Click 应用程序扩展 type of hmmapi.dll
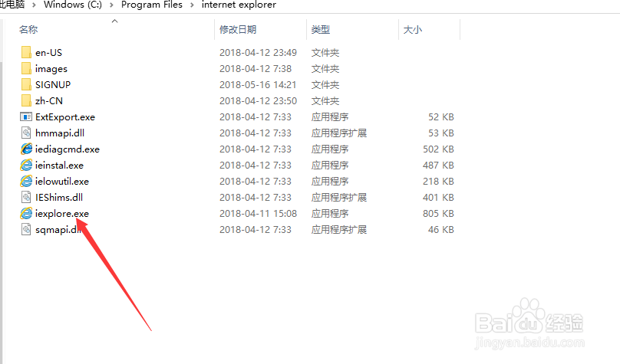The width and height of the screenshot is (620, 364). 339,133
